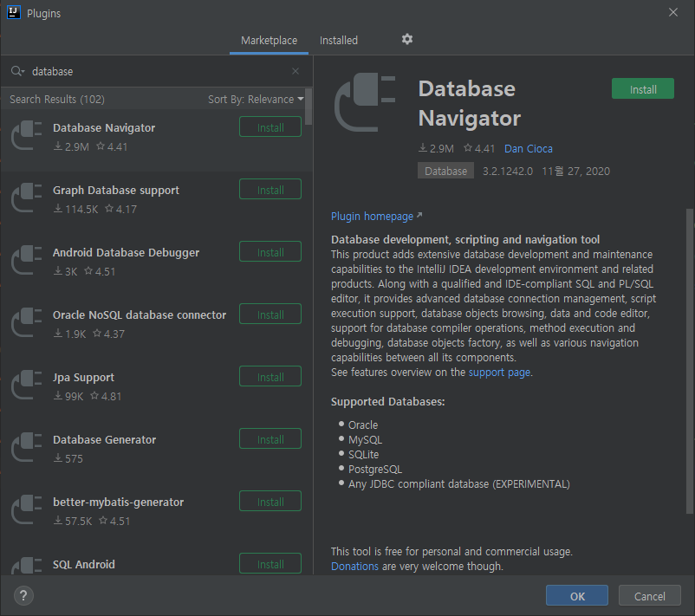Click the 114.5K downloads under Graph Database support
The image size is (695, 616).
point(75,209)
